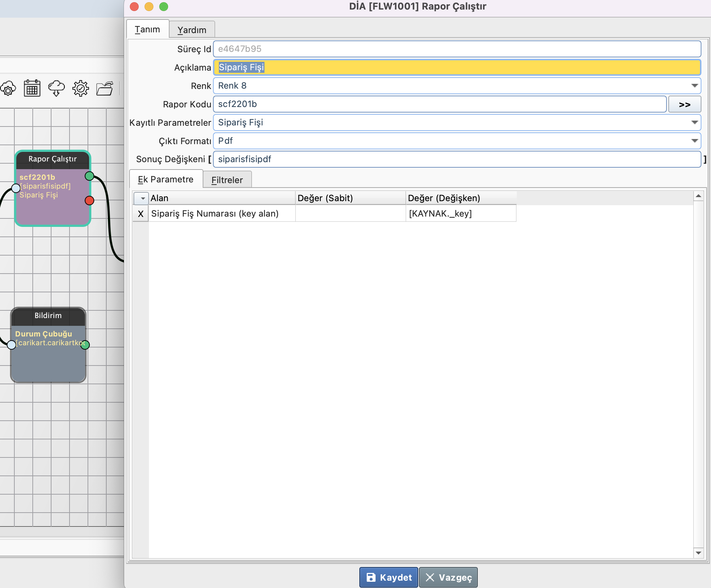Switch to the Filtreler tab
Screen dimensions: 711x588
pyautogui.click(x=227, y=180)
